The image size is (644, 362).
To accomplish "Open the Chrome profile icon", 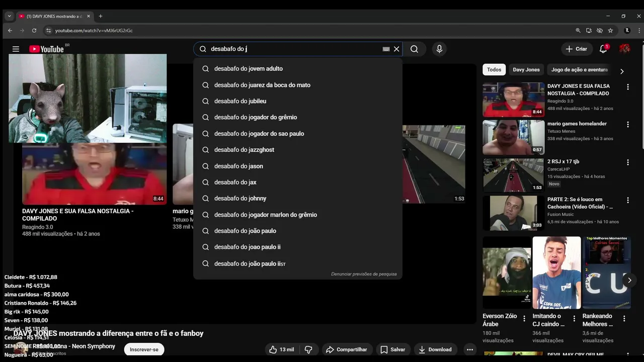I will pos(627,30).
